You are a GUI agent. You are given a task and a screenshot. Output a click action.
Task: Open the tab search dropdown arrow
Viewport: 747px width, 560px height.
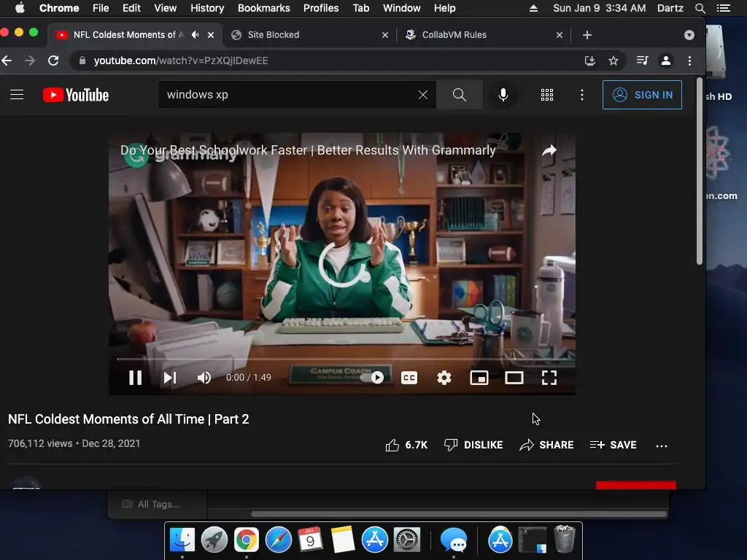[x=689, y=35]
